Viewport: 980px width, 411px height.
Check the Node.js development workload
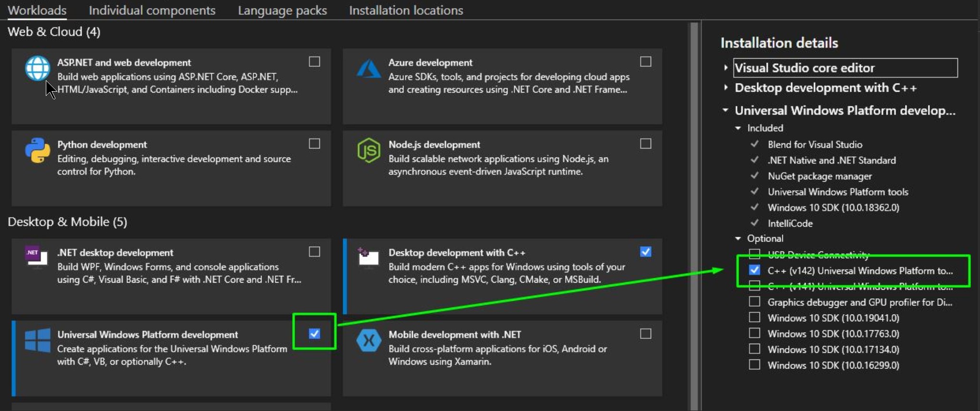point(645,144)
